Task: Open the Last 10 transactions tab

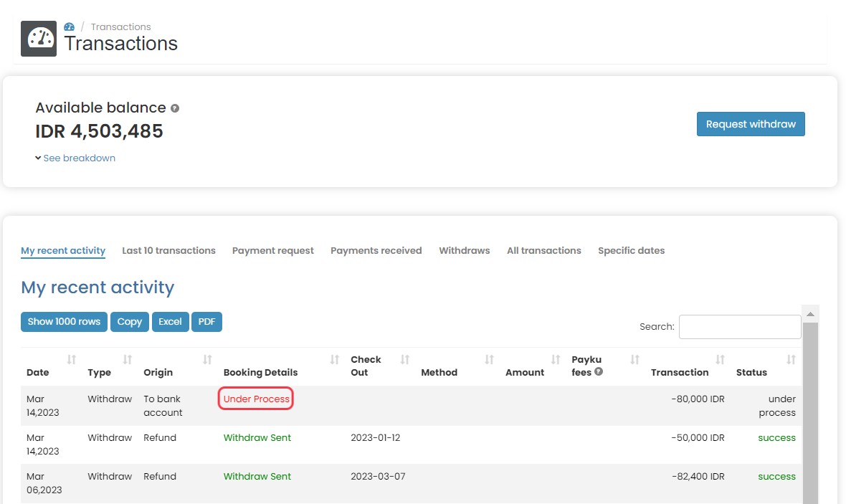Action: [169, 251]
